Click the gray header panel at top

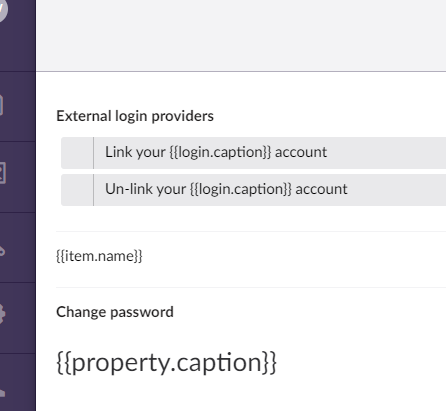[x=241, y=35]
